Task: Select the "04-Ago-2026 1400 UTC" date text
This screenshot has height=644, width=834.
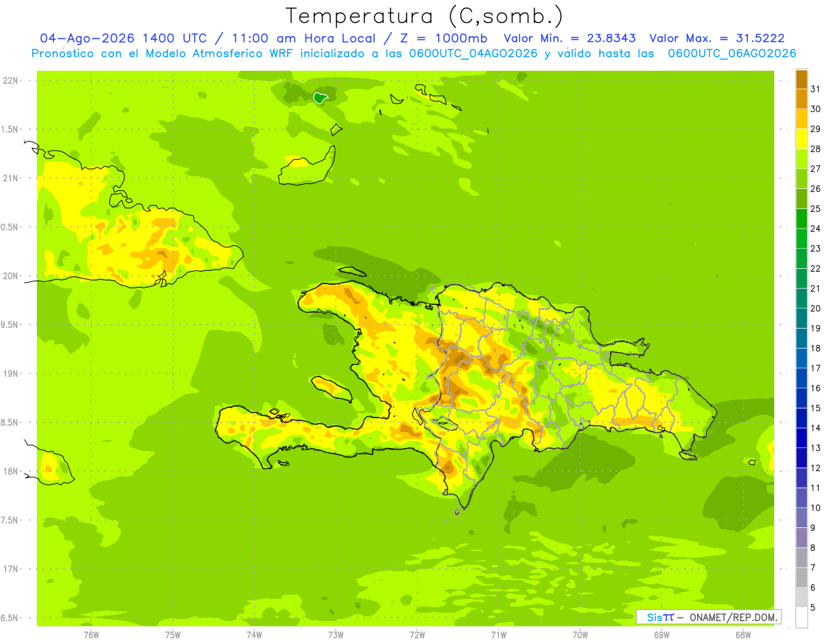Action: [123, 38]
